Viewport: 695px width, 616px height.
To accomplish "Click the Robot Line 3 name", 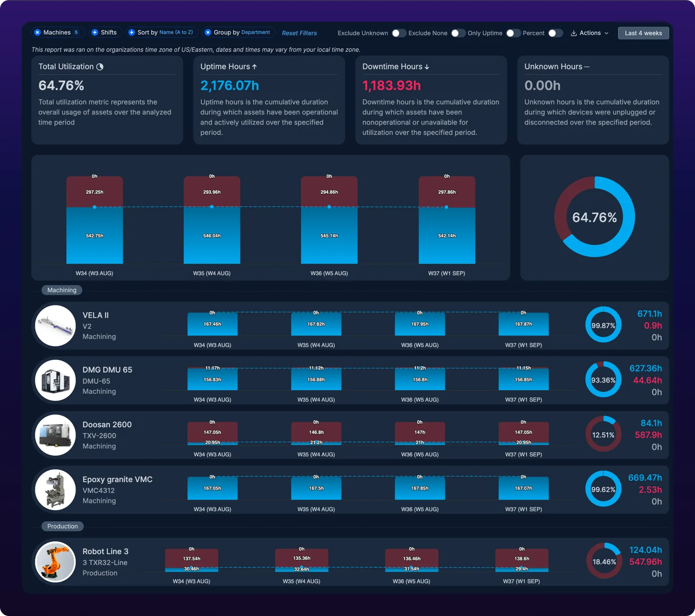I will point(105,551).
